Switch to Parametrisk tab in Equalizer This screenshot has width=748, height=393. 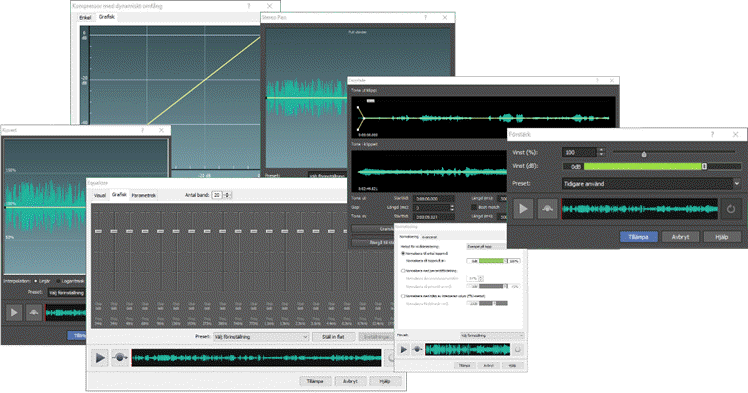[x=144, y=195]
